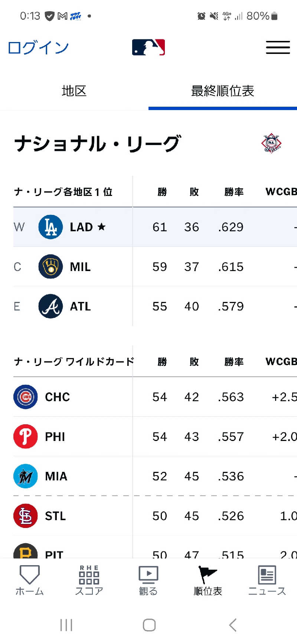Image resolution: width=297 pixels, height=644 pixels.
Task: Switch to the 地区 tab
Action: pos(74,91)
